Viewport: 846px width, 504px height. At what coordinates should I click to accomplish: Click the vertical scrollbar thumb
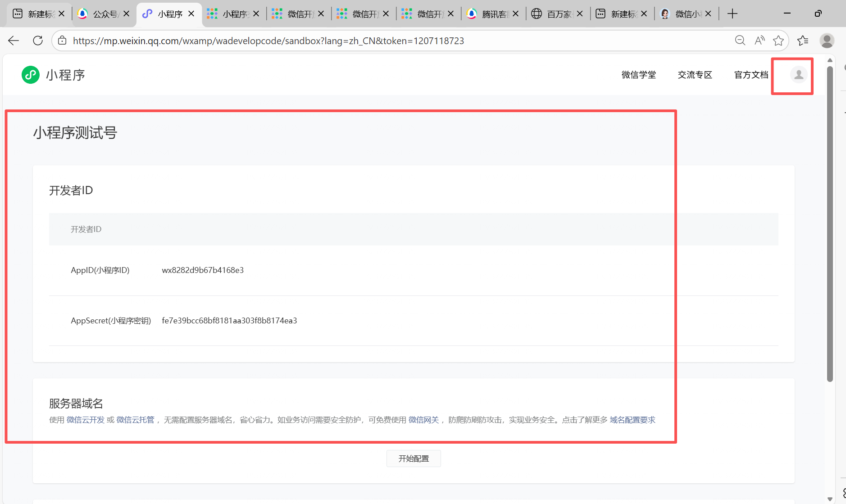pos(830,224)
